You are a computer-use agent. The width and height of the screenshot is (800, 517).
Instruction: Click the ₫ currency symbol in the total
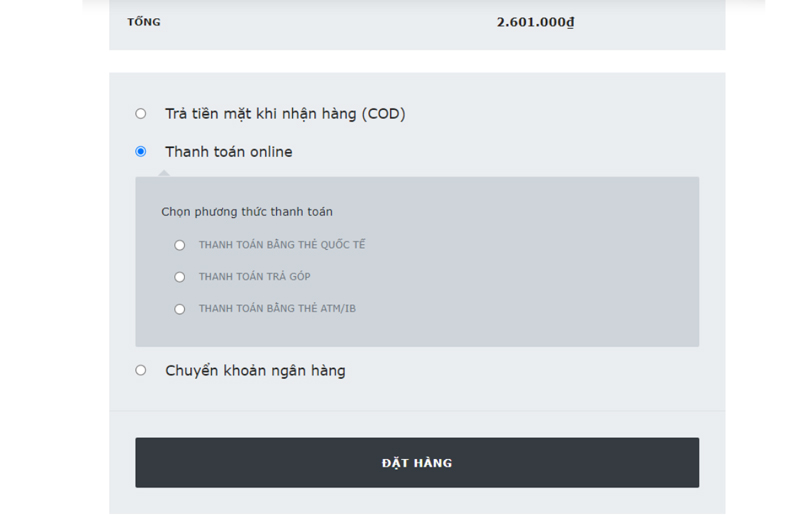coord(570,22)
